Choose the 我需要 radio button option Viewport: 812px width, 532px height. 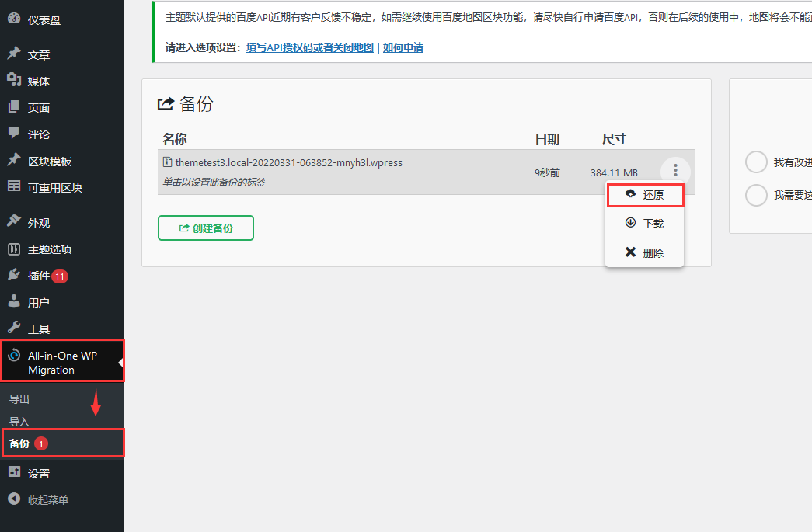756,195
